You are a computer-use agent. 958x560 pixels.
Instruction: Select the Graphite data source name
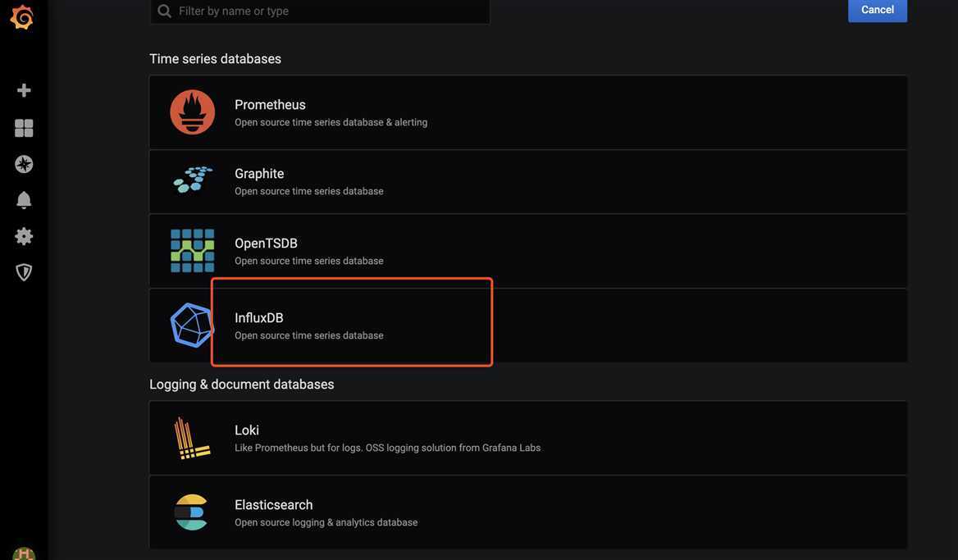[259, 174]
